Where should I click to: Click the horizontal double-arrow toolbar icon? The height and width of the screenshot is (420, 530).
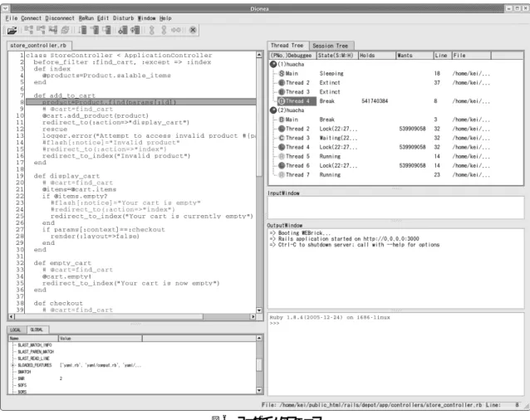pyautogui.click(x=176, y=30)
